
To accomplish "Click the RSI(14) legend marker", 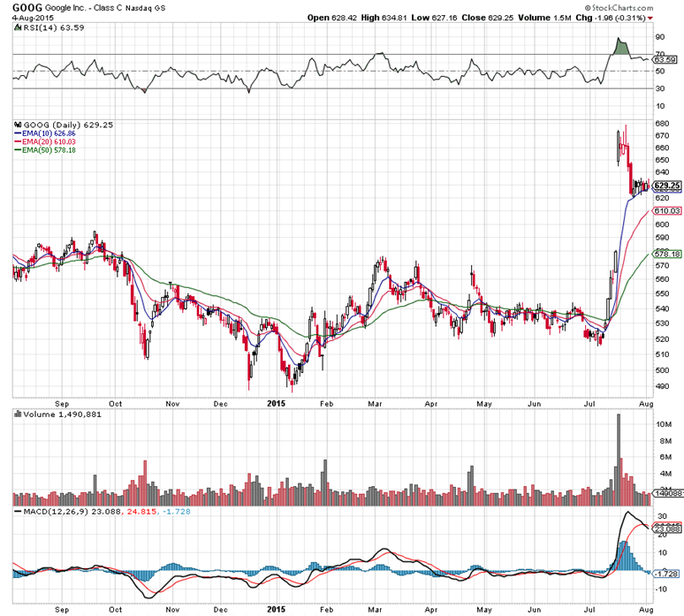I will click(17, 28).
